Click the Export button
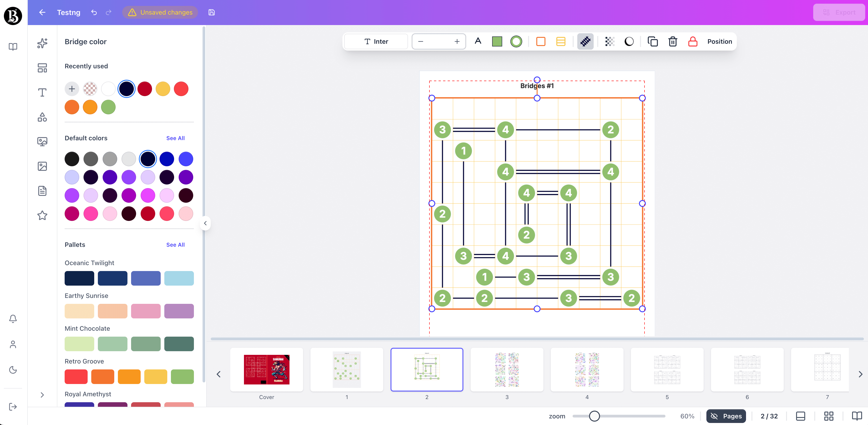This screenshot has height=425, width=868. [839, 12]
